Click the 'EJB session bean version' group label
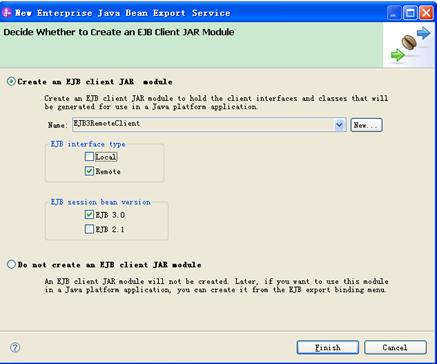This screenshot has width=437, height=364. 100,202
